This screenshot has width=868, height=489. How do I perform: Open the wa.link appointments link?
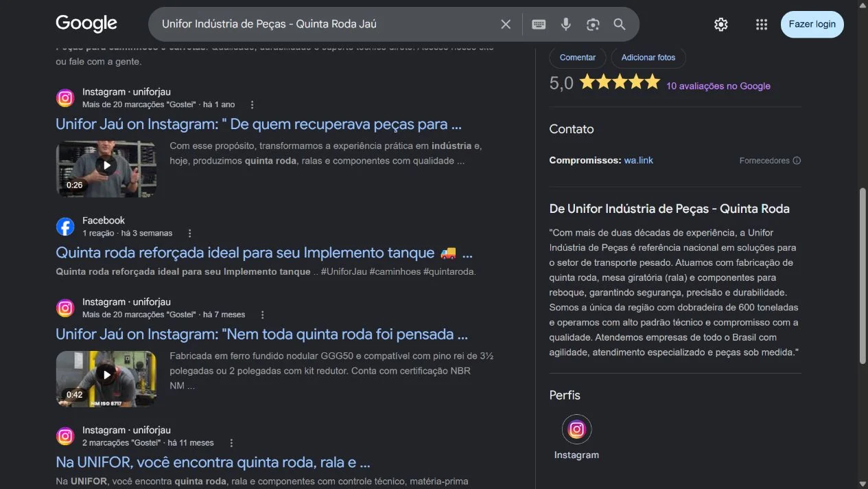[639, 160]
